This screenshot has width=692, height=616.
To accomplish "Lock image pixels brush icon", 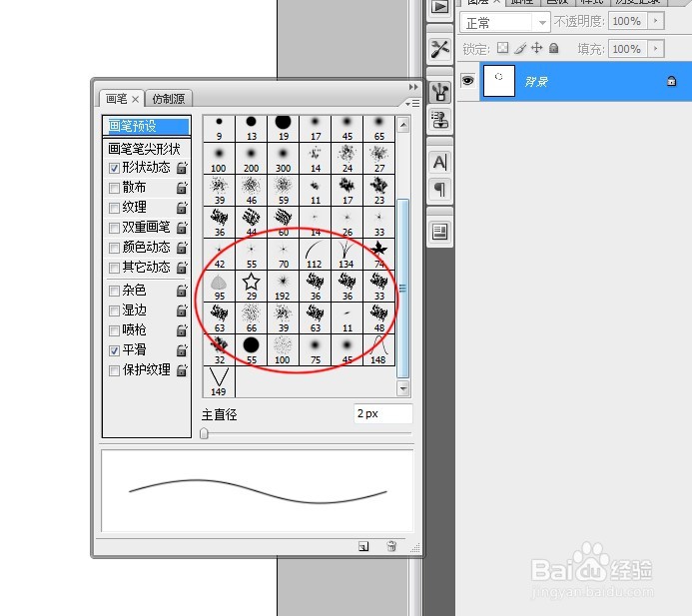I will coord(520,48).
